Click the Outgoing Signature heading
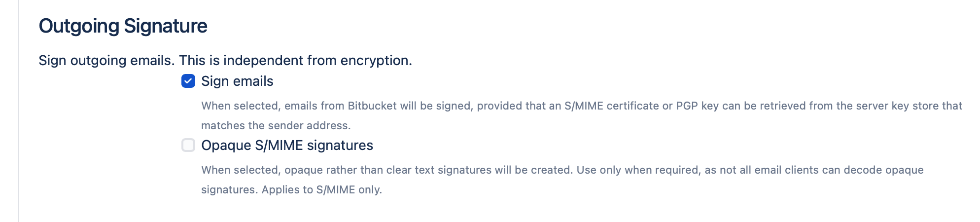980x222 pixels. point(123,26)
